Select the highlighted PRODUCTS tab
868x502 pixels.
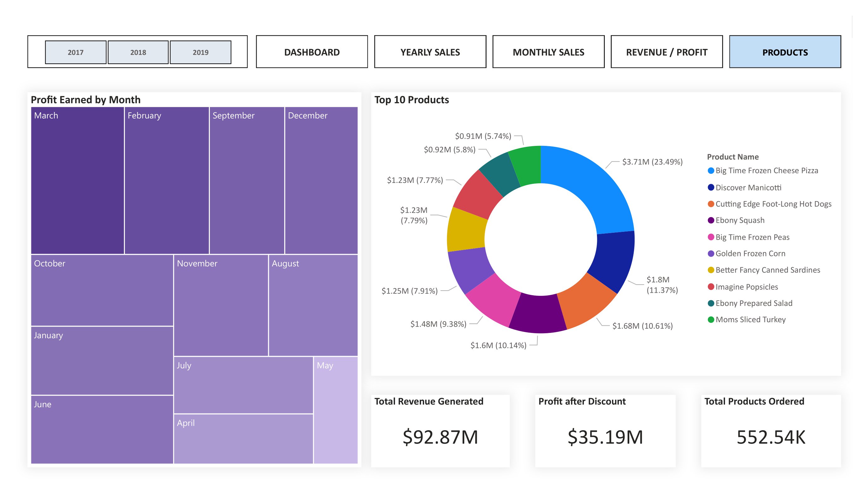(x=785, y=52)
